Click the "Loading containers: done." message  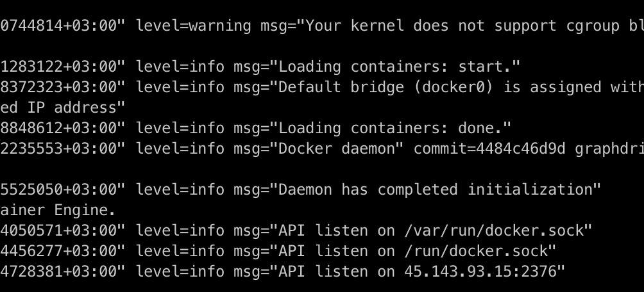[x=394, y=128]
